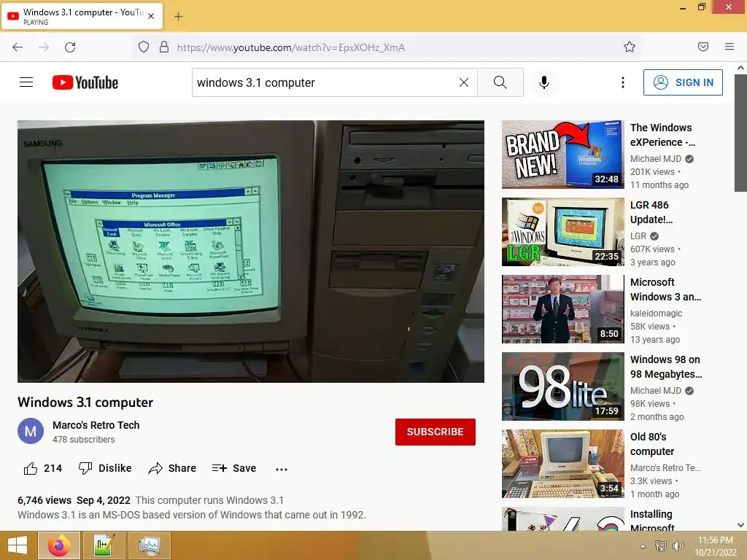
Task: Click 'Windows 98 on 98 Megabytes' title
Action: tap(666, 367)
